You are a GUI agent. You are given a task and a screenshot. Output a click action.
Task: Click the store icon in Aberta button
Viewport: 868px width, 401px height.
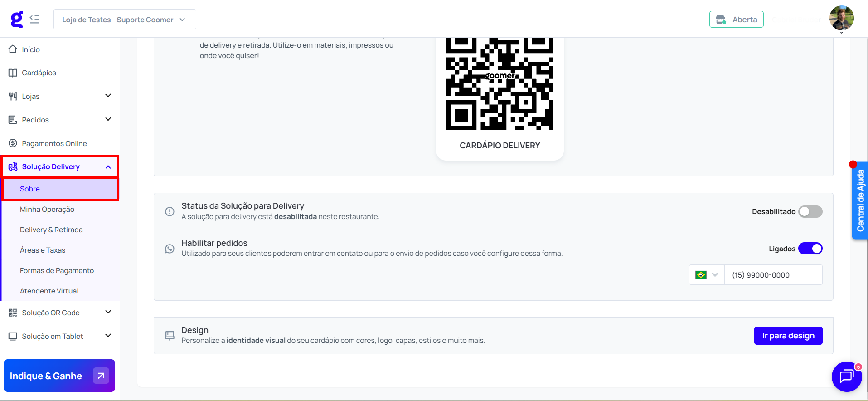pyautogui.click(x=721, y=20)
